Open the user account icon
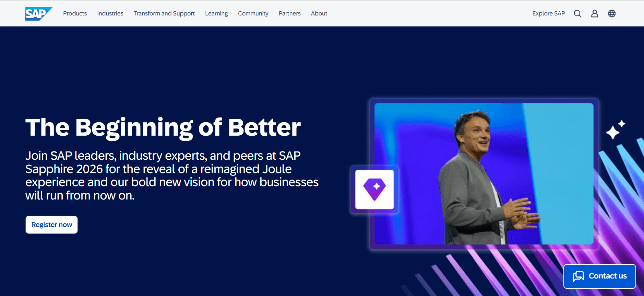This screenshot has height=296, width=644. [595, 13]
